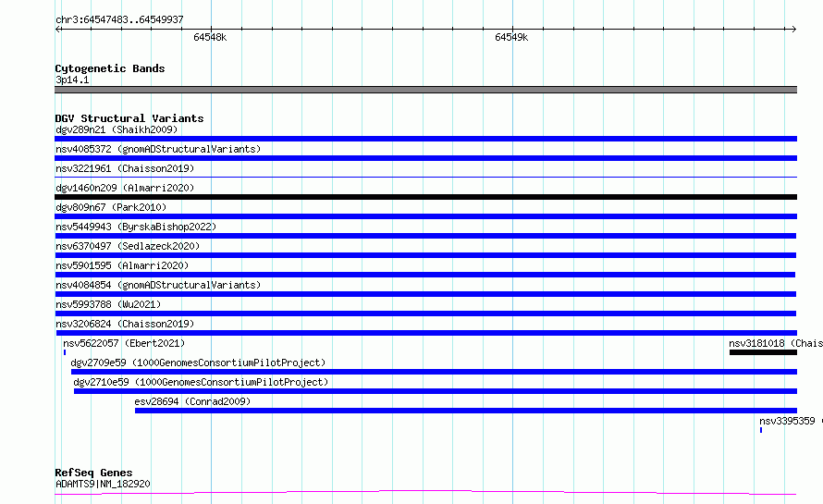Click the nsv3395359 label
The height and width of the screenshot is (504, 823).
[x=791, y=421]
